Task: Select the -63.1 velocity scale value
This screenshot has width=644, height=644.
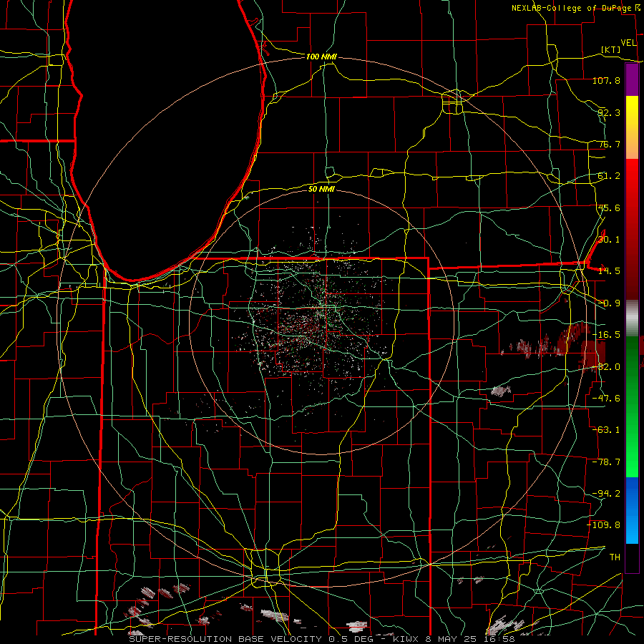Action: click(x=606, y=430)
